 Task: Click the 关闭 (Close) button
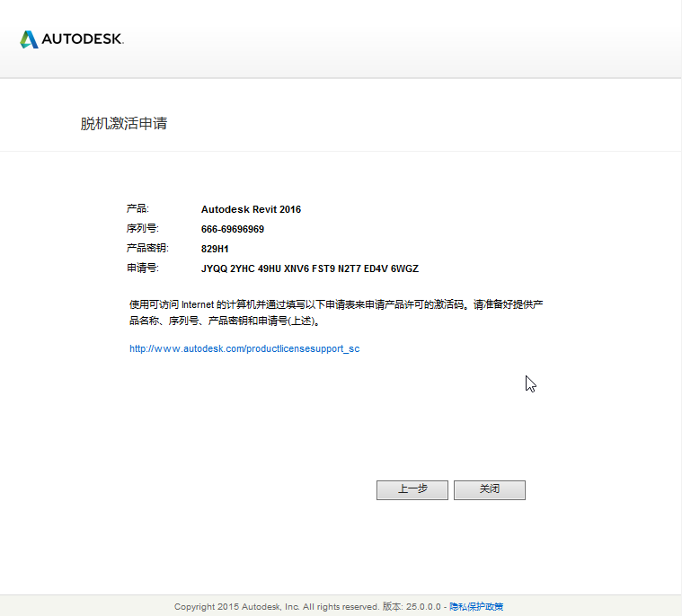coord(490,490)
